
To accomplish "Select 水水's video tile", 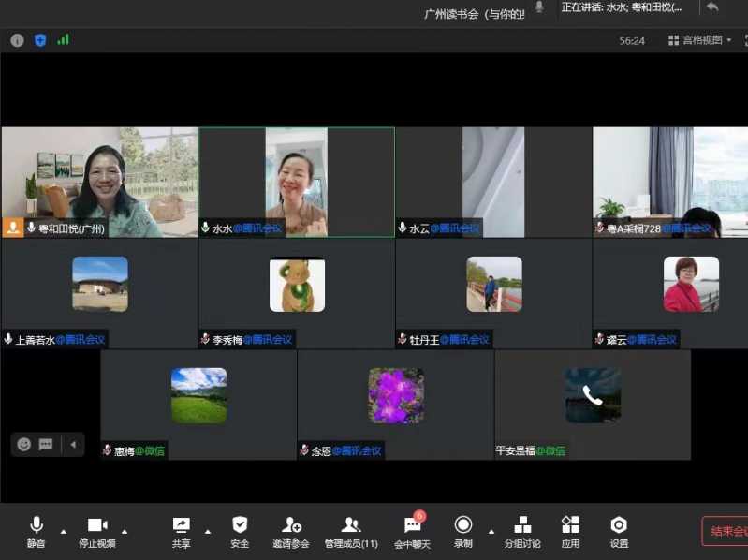I will pyautogui.click(x=296, y=182).
